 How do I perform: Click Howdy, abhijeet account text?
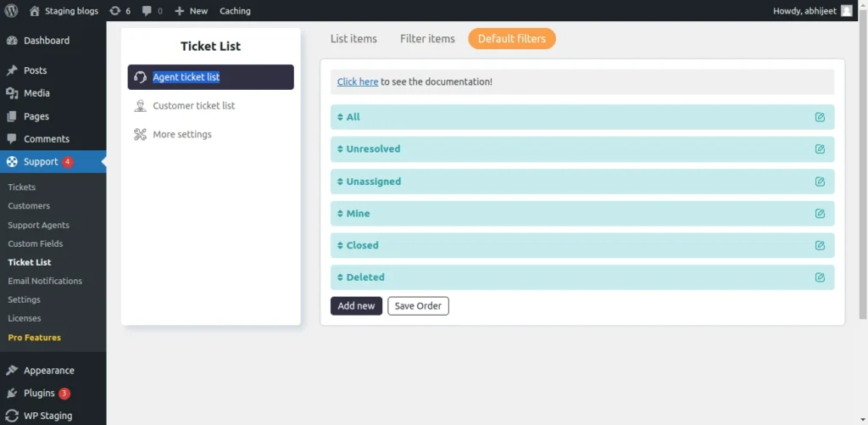[804, 10]
